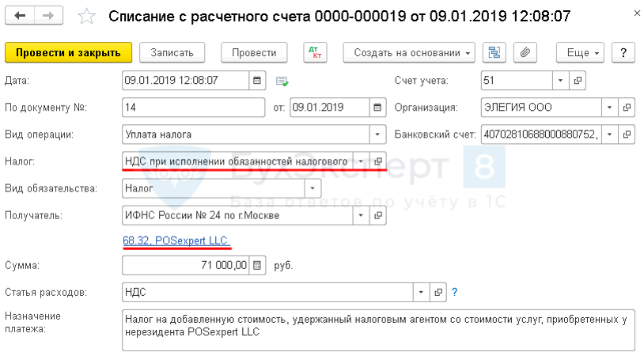Viewport: 644px width, 356px height.
Task: Open the Создать на основании menu
Action: pyautogui.click(x=409, y=52)
